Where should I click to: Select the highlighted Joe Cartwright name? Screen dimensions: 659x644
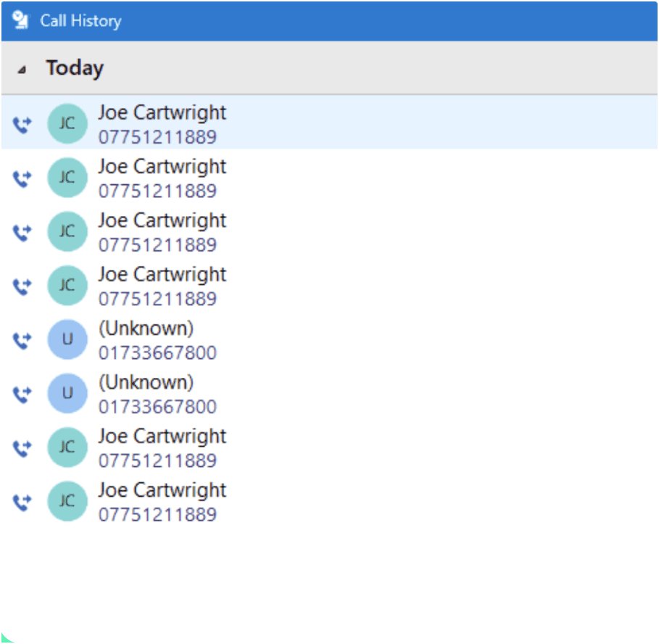pos(162,112)
